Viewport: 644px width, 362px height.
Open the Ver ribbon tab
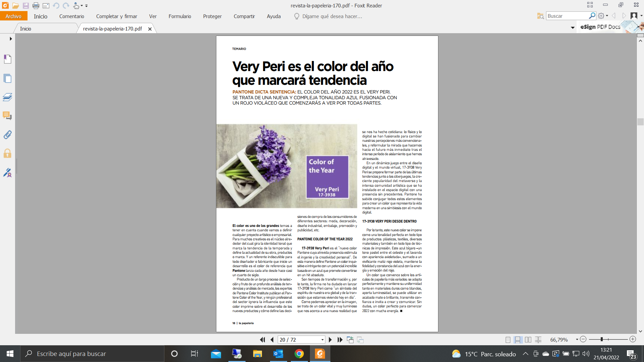153,16
